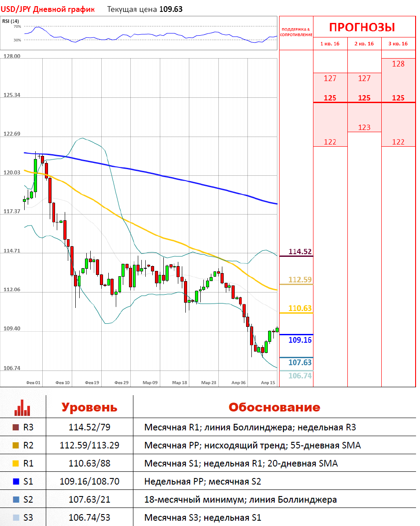Click the Фев 19 date axis label
Image resolution: width=420 pixels, height=526 pixels.
[x=92, y=383]
